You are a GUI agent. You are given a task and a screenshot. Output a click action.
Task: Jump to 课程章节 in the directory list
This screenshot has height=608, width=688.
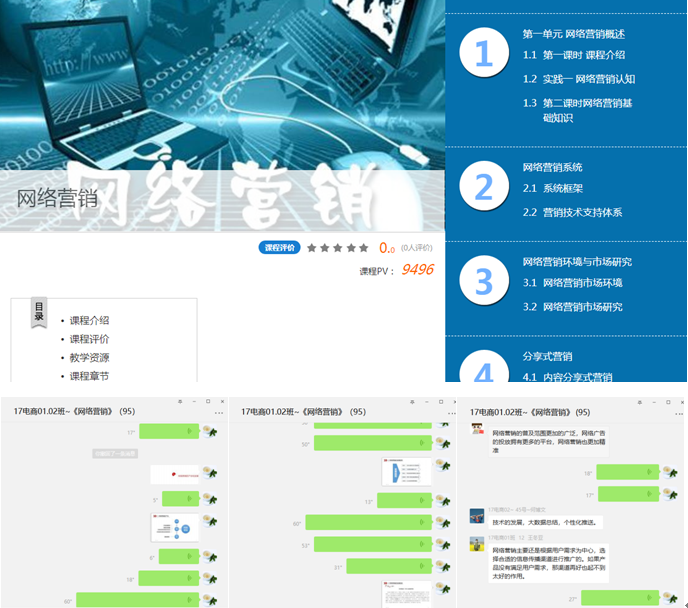89,376
